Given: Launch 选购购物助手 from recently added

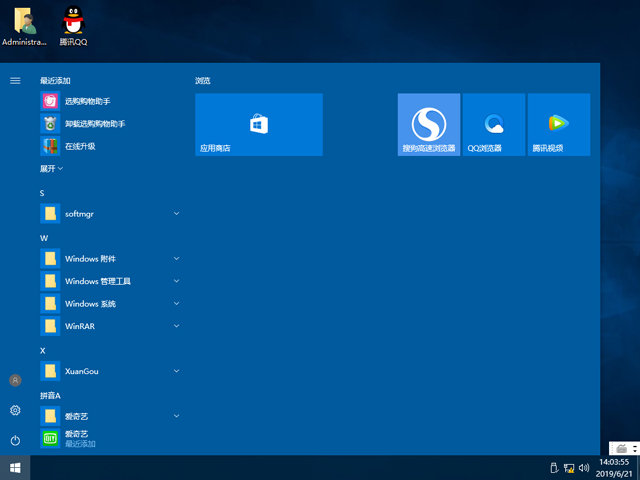Looking at the screenshot, I should tap(88, 101).
